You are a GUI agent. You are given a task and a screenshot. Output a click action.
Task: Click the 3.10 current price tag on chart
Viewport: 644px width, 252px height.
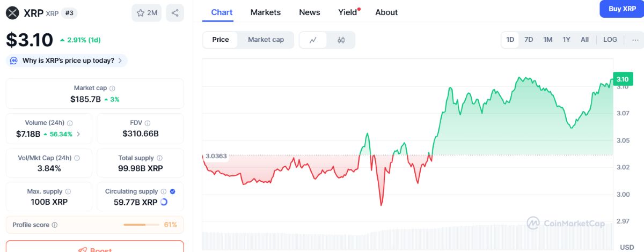point(623,79)
